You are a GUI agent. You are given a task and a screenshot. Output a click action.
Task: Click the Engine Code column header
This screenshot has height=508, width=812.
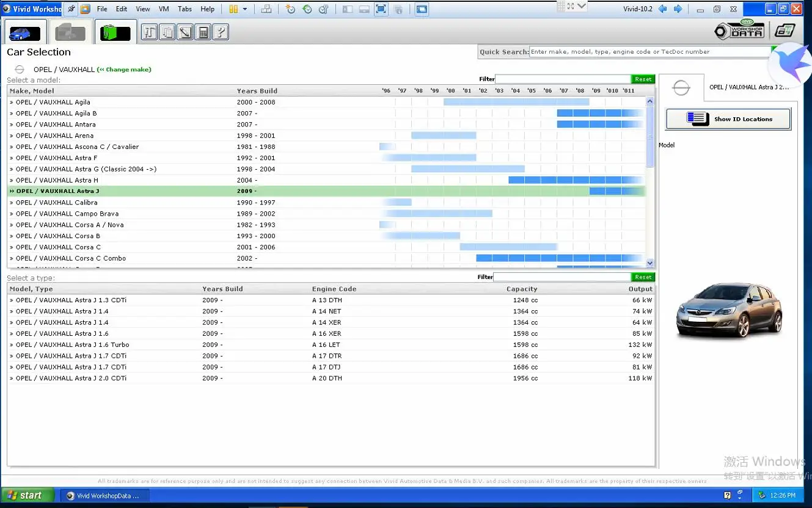tap(334, 289)
